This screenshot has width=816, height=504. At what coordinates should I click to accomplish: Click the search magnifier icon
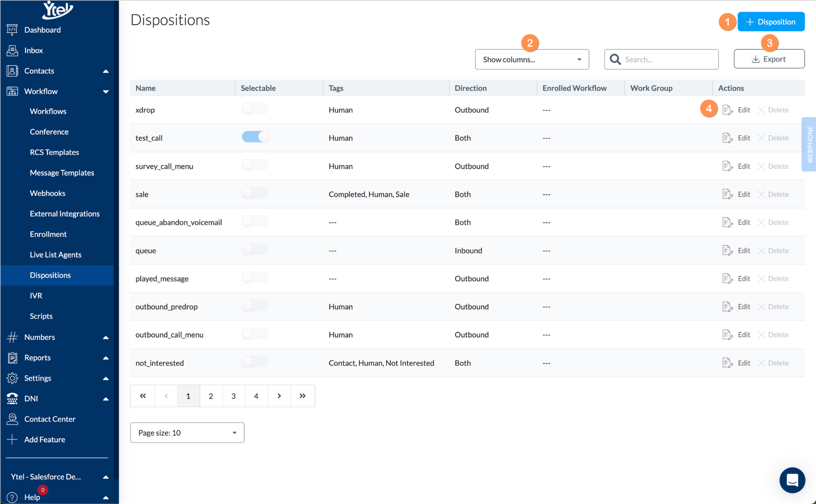(615, 59)
